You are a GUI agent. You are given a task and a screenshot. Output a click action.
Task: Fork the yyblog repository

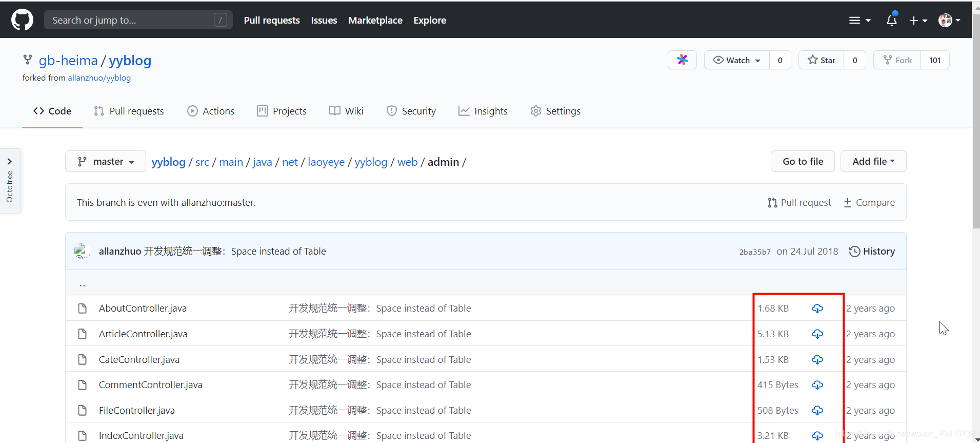coord(897,60)
